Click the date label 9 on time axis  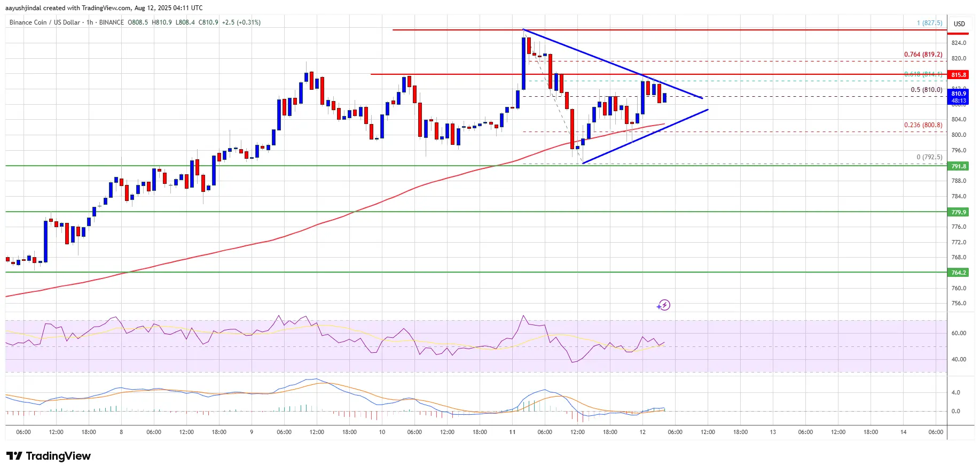coord(252,432)
